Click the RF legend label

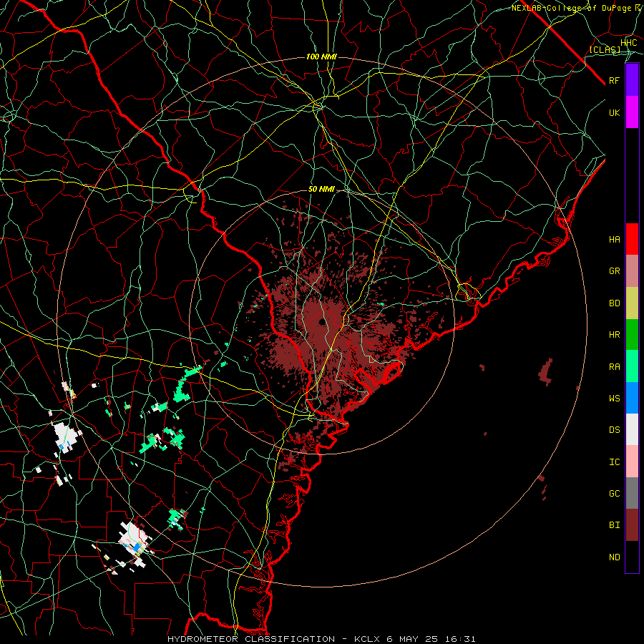[615, 80]
